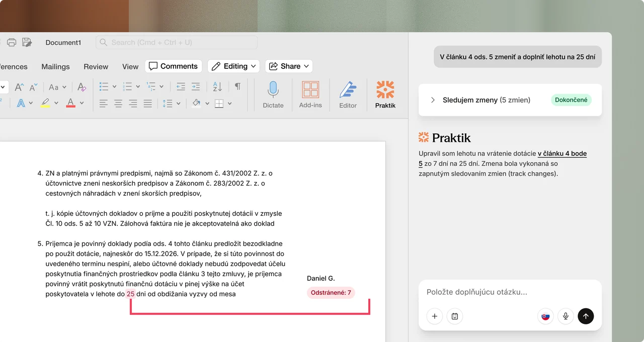Click the print icon in title bar
644x342 pixels.
point(12,42)
